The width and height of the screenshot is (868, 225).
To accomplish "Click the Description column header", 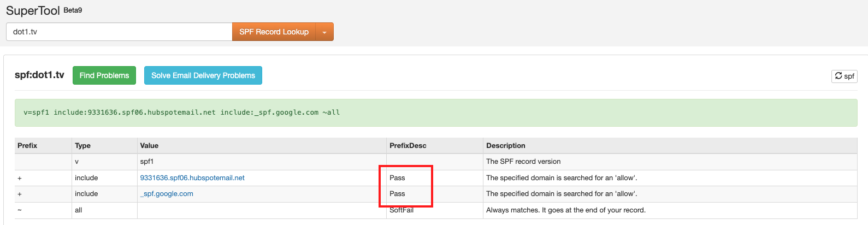I will click(506, 146).
